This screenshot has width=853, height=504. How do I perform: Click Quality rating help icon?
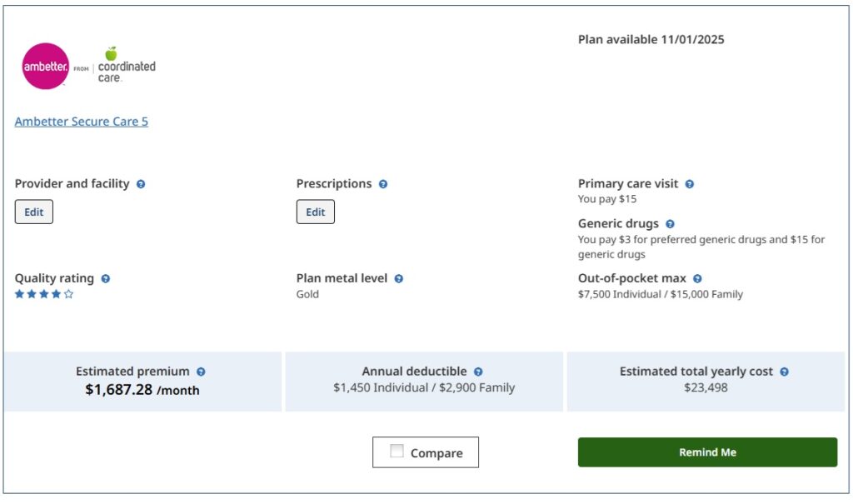(106, 279)
